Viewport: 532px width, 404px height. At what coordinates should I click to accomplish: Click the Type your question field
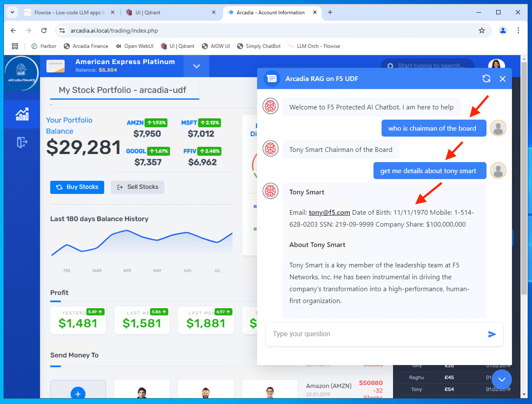pos(375,334)
